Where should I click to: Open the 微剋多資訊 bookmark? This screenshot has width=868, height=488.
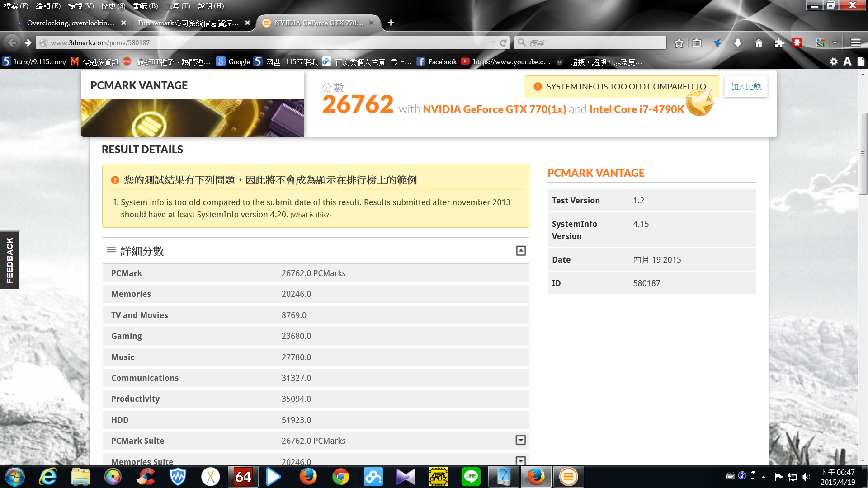click(95, 61)
